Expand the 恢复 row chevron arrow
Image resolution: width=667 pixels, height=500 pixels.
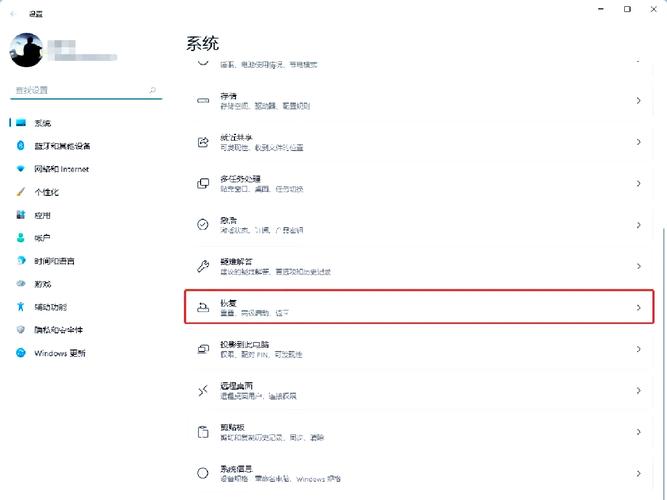pos(638,307)
